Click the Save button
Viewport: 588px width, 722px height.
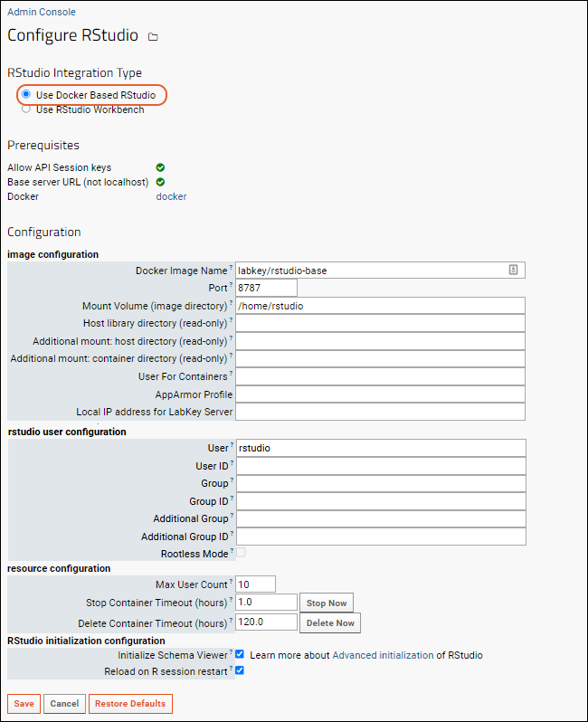[24, 704]
